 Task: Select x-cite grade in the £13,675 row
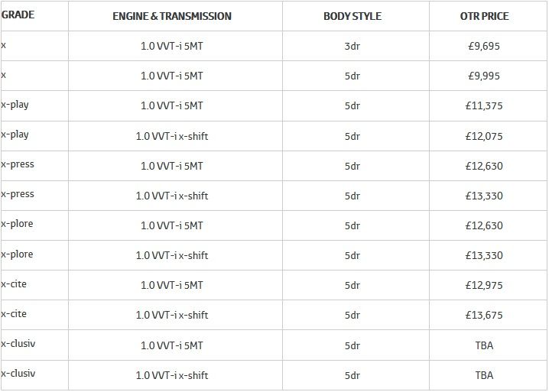15,313
